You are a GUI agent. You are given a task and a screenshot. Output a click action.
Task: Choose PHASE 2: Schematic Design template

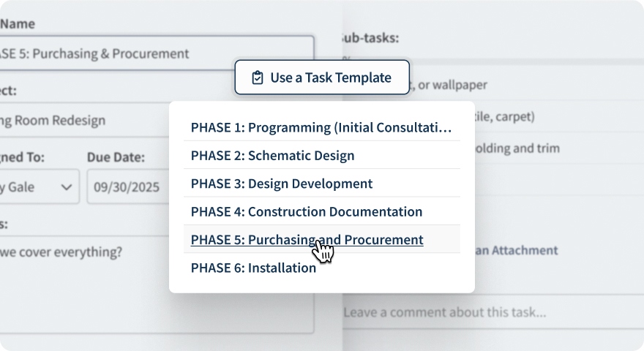[272, 156]
